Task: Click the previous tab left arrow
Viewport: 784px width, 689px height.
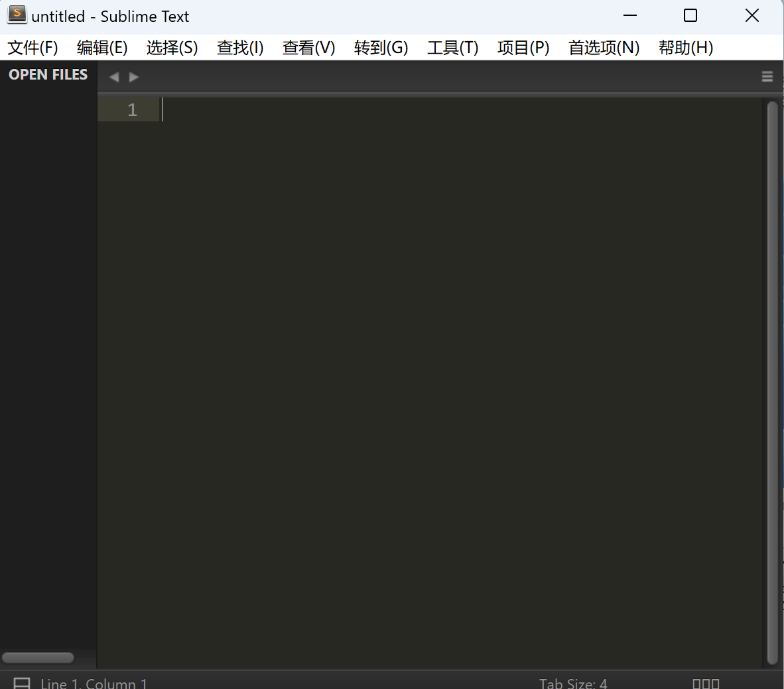Action: click(x=114, y=77)
